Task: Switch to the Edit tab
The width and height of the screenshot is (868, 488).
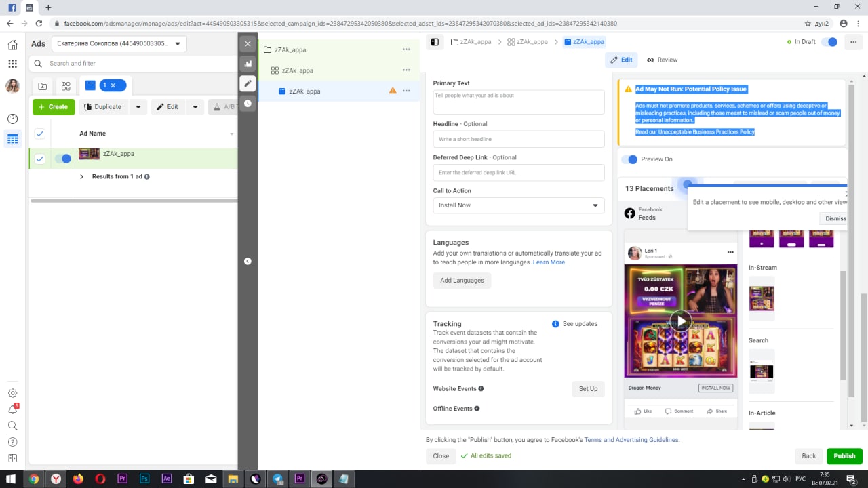Action: coord(621,60)
